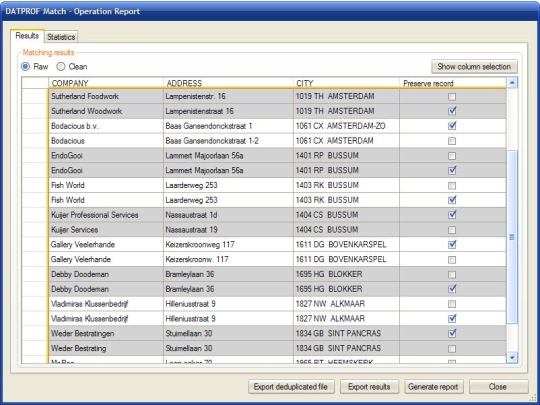Click the scrollbar down arrow

tap(512, 358)
